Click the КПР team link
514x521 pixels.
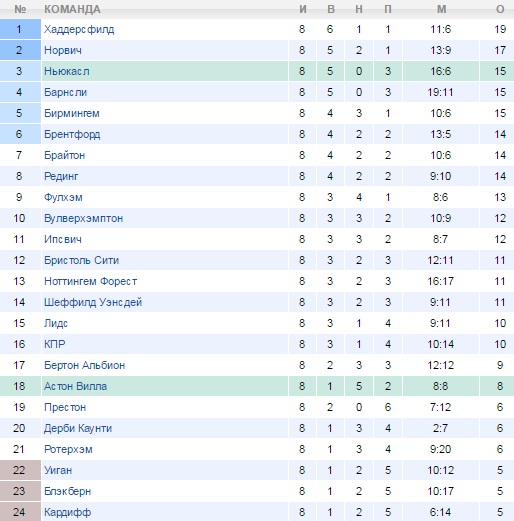(x=54, y=344)
